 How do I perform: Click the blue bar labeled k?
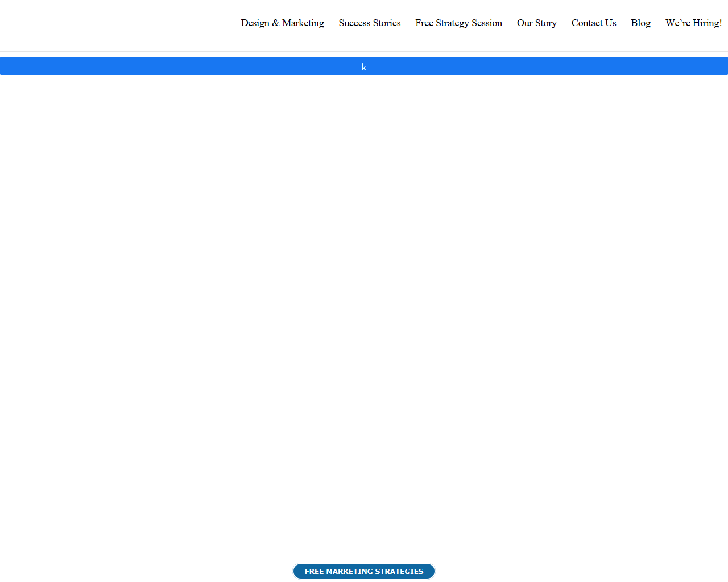pos(364,66)
